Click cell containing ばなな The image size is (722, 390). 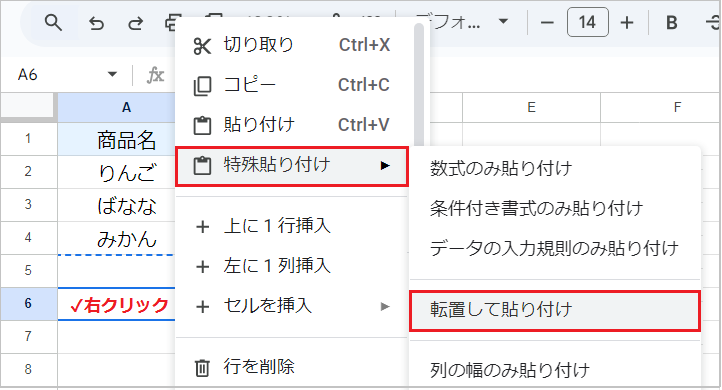coord(116,205)
